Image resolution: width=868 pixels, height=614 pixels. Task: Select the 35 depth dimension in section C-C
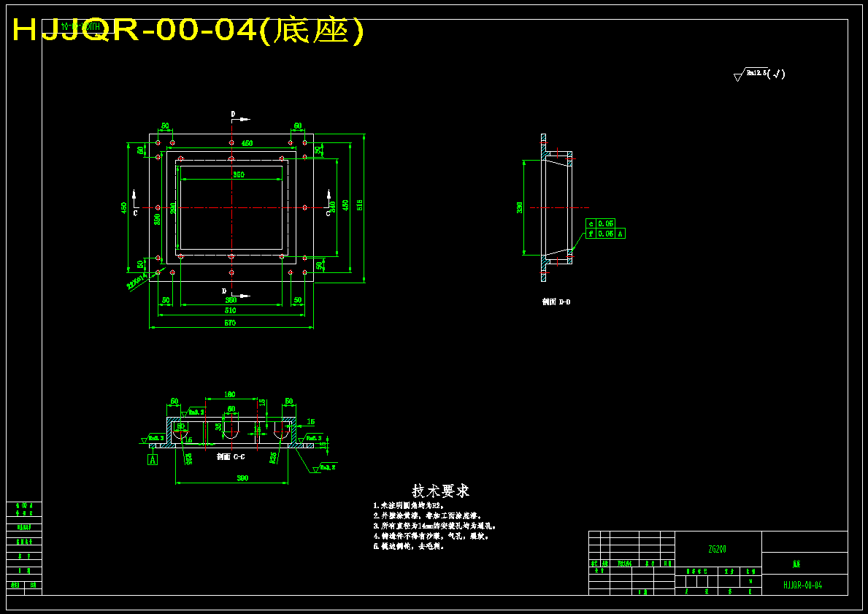pos(218,426)
